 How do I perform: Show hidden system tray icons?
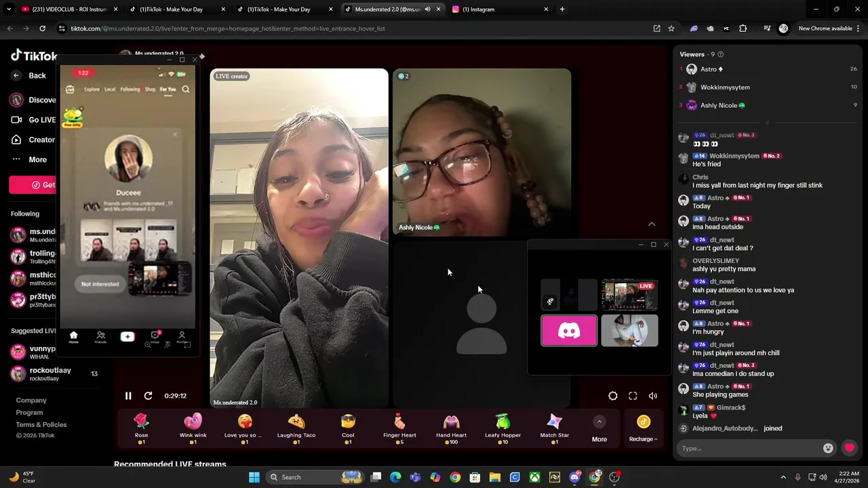point(783,477)
